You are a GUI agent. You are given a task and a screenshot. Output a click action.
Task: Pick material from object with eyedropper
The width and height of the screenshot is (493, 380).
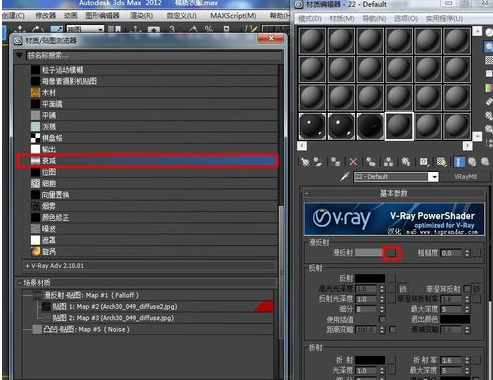pos(344,176)
